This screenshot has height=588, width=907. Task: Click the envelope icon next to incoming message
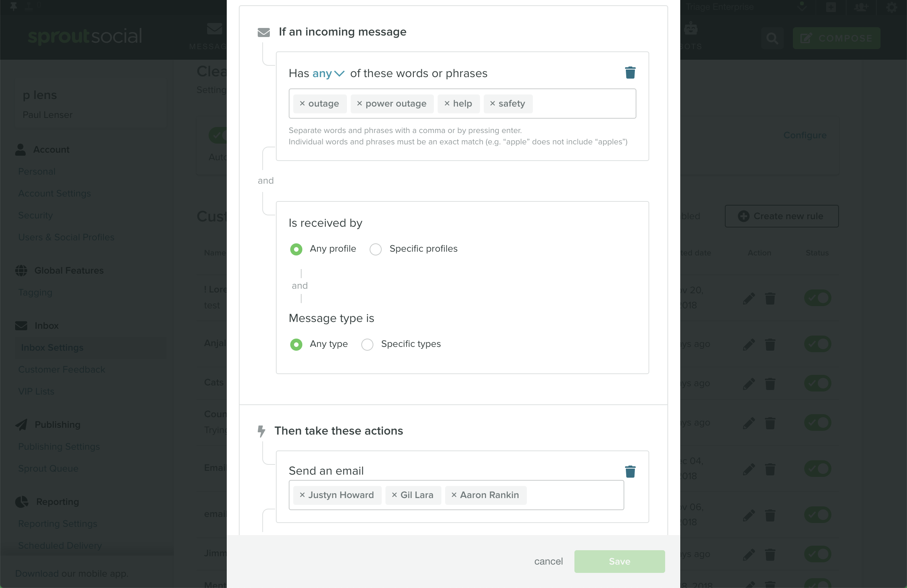tap(263, 32)
